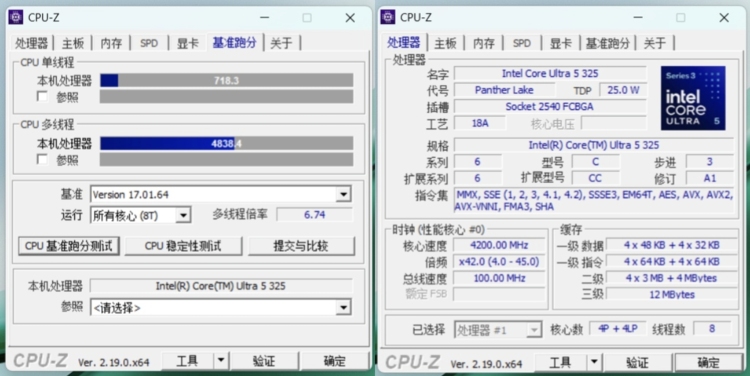This screenshot has height=376, width=750.
Task: Click 一级 数据 value 4 x 48 KB + 4 x 32 KB
Action: (672, 245)
